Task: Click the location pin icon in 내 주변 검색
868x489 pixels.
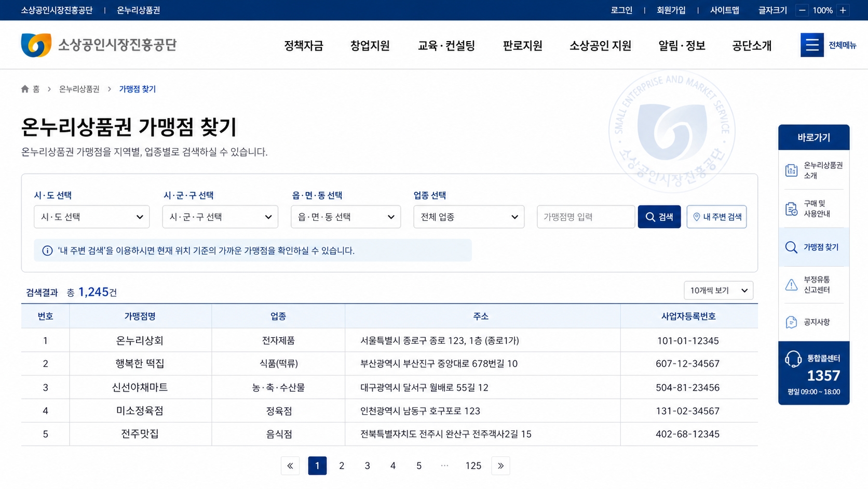Action: pyautogui.click(x=697, y=217)
